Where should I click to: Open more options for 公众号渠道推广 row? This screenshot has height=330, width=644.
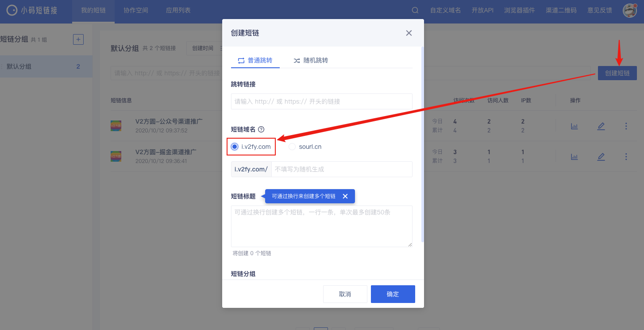(626, 126)
